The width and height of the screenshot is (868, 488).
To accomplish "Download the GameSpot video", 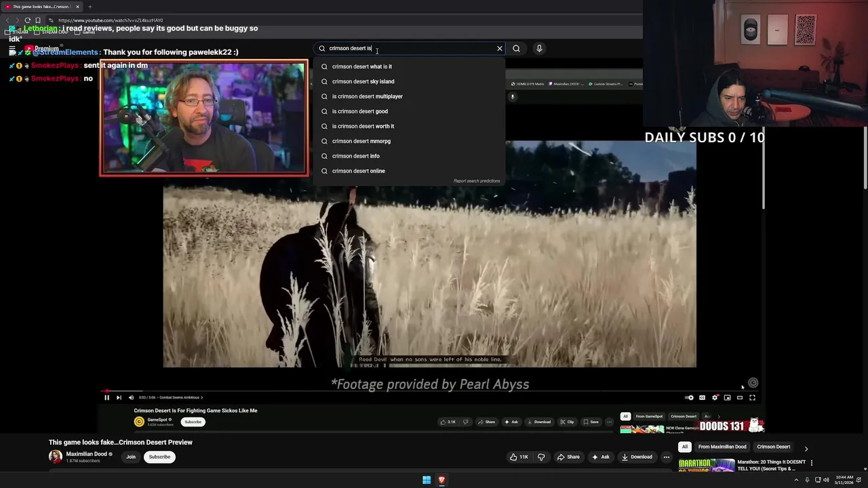I will (539, 422).
